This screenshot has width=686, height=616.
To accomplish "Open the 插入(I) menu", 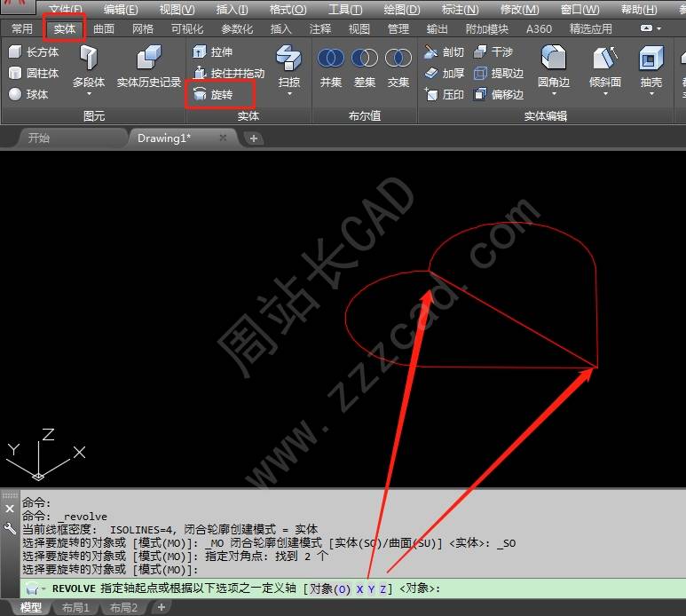I will [x=232, y=9].
